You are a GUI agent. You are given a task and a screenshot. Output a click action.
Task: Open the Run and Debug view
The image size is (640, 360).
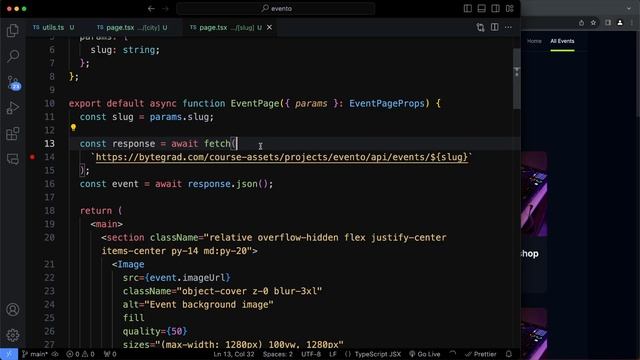point(13,108)
